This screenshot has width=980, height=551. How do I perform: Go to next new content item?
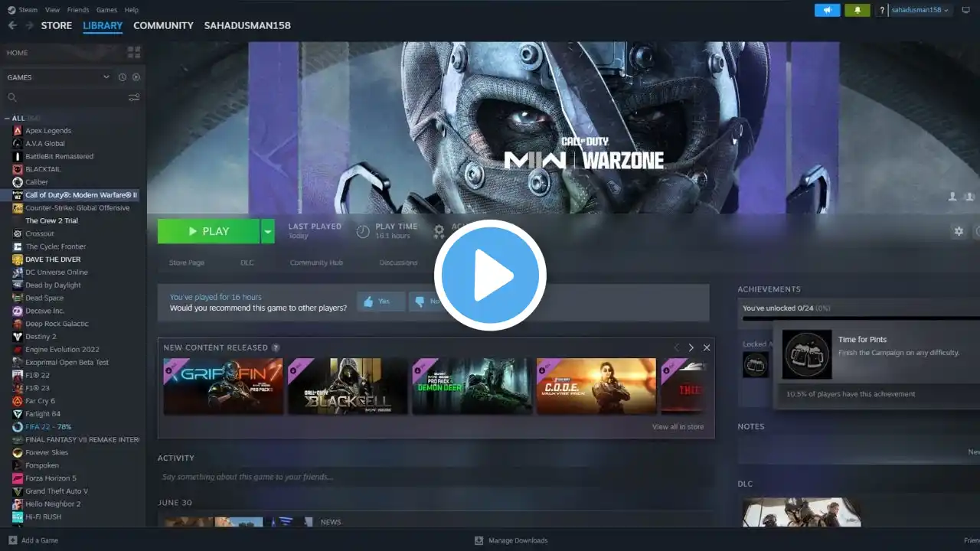coord(691,347)
